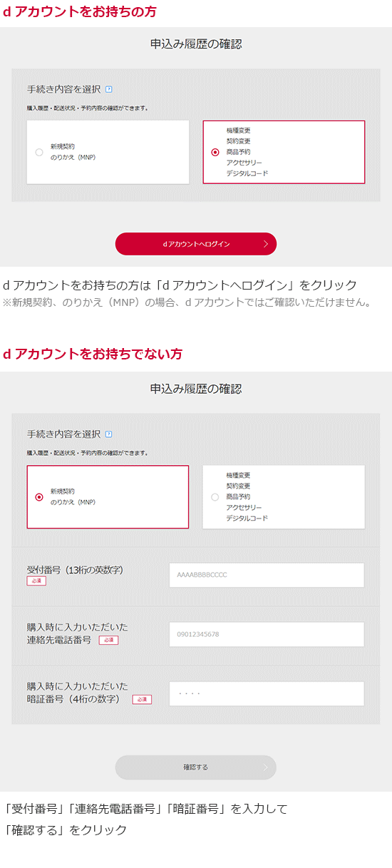Click デジタルコード text in upper option card
Screen dimensions: 392x868
(247, 173)
